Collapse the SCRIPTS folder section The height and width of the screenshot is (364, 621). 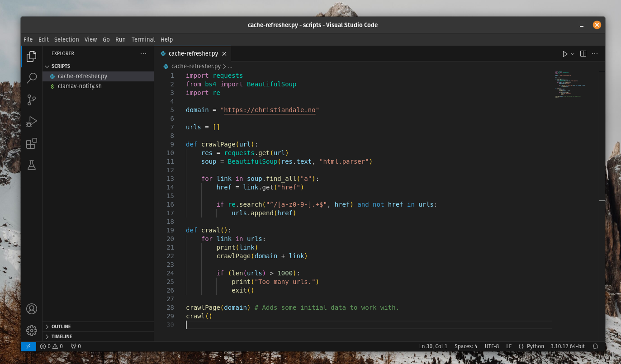pos(61,66)
